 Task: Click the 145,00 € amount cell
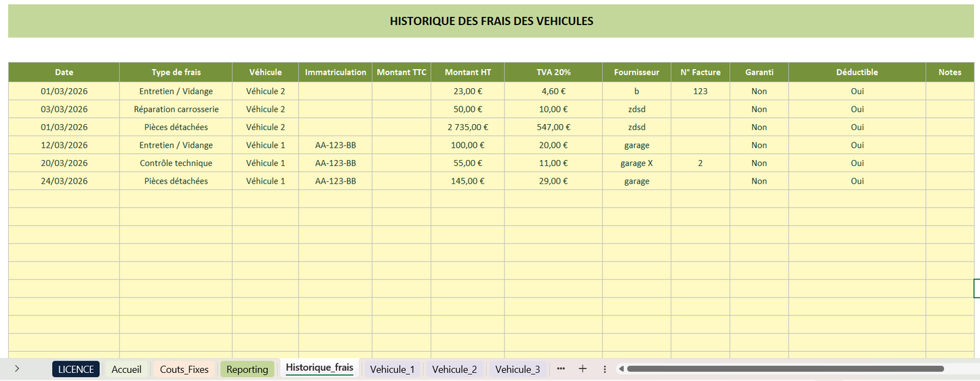pos(468,181)
